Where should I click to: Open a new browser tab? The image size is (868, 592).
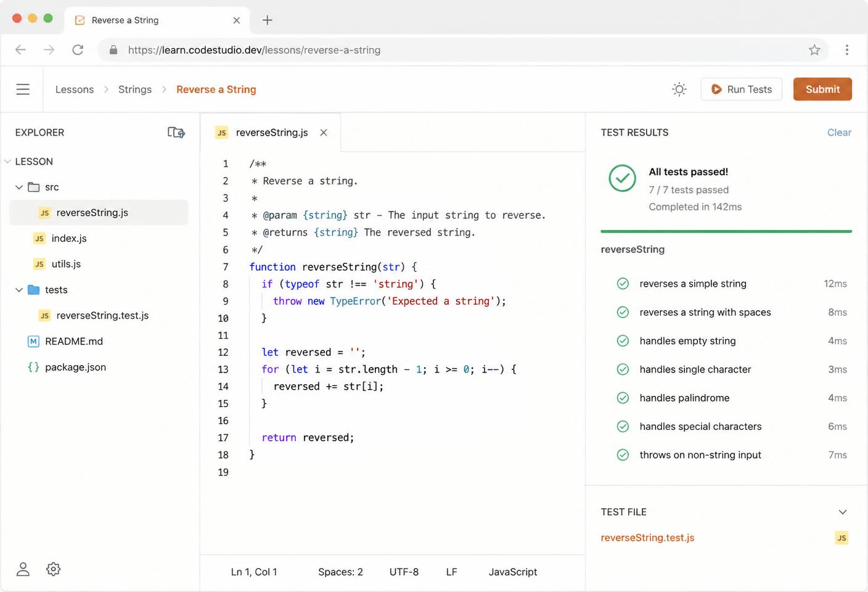click(x=267, y=20)
